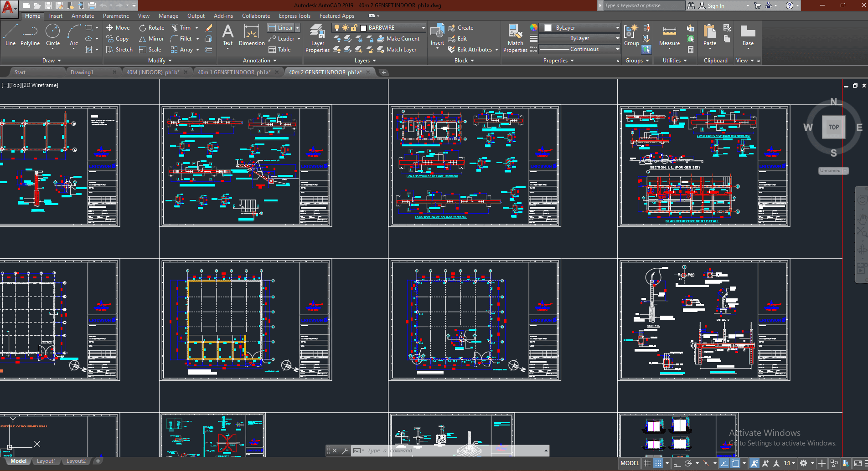This screenshot has width=868, height=471.
Task: Open the ByLayer object color dropdown
Action: [x=617, y=28]
